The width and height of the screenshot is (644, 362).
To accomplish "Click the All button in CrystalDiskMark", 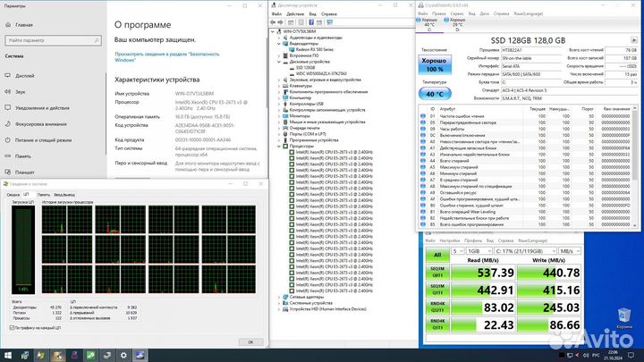I will pos(437,255).
